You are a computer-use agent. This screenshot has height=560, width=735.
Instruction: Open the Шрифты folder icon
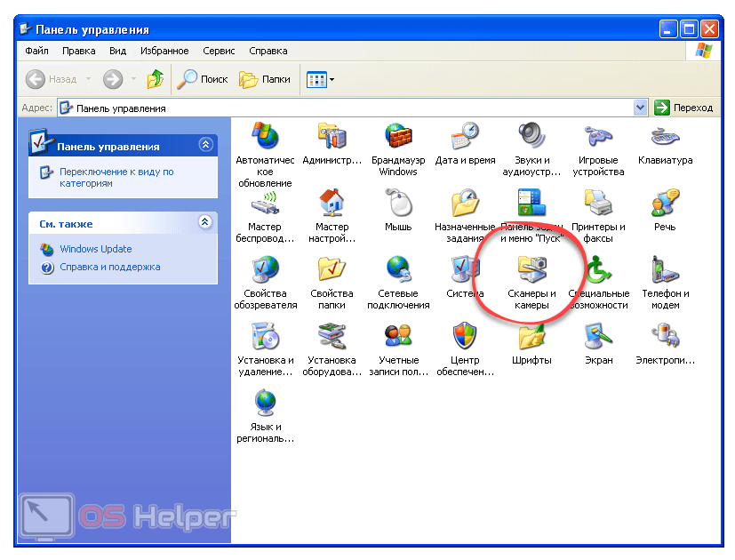(x=531, y=338)
